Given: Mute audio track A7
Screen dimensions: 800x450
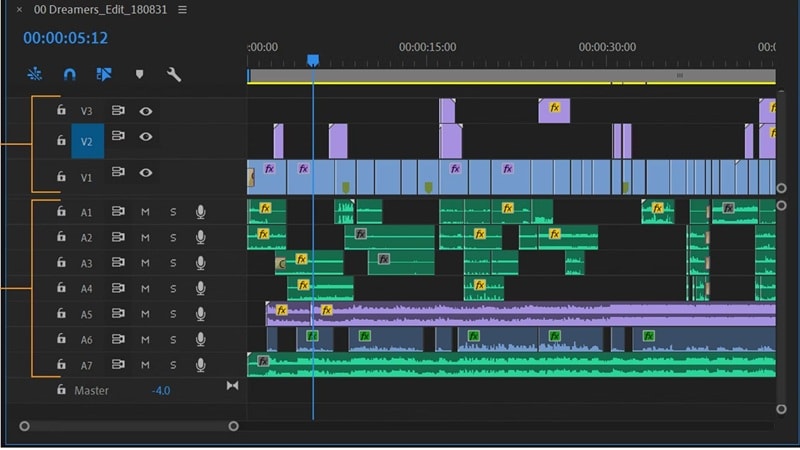Looking at the screenshot, I should pyautogui.click(x=145, y=365).
